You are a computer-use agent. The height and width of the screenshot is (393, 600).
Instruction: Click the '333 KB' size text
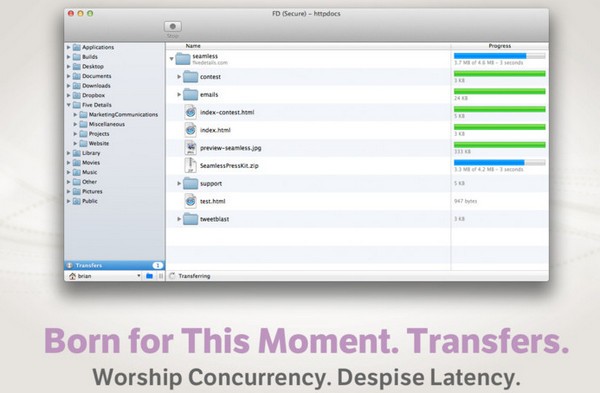coord(462,152)
